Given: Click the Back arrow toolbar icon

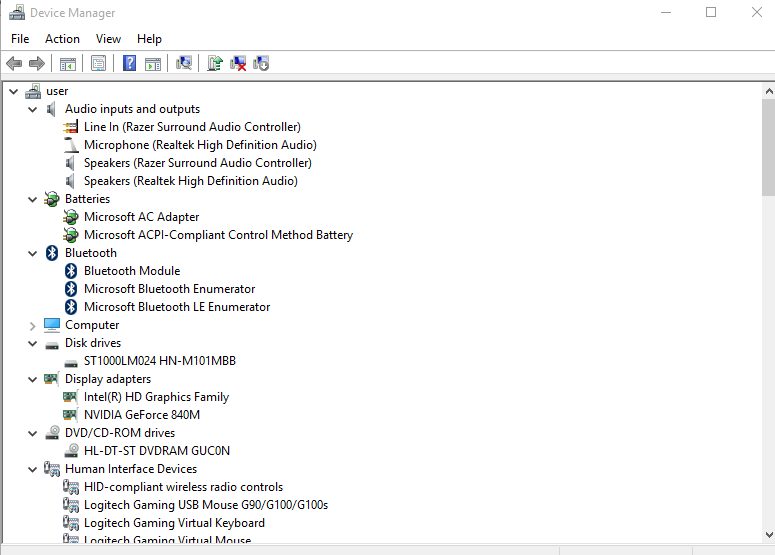Looking at the screenshot, I should point(14,63).
